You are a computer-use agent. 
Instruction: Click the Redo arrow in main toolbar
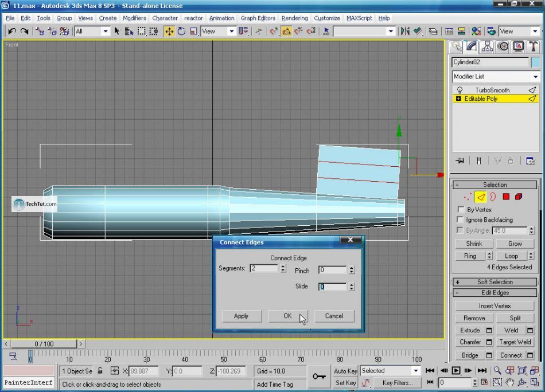tap(24, 32)
